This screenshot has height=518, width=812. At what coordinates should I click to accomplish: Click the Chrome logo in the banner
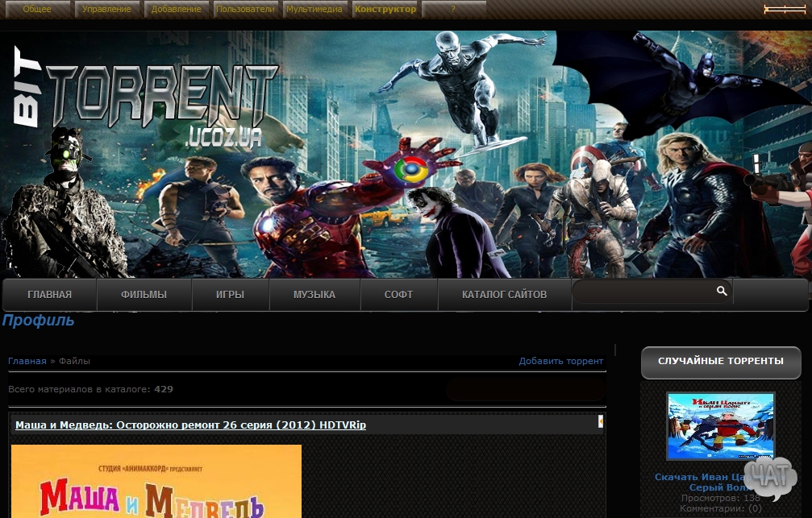[410, 171]
